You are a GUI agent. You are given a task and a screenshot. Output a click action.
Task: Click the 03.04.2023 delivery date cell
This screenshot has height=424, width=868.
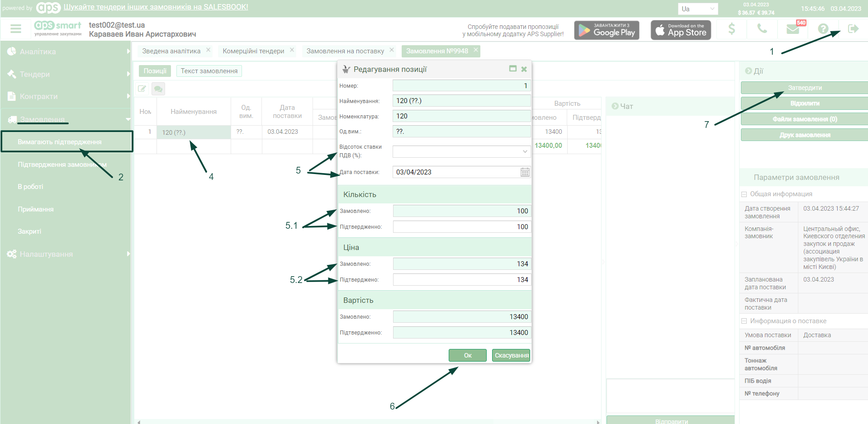pos(287,132)
